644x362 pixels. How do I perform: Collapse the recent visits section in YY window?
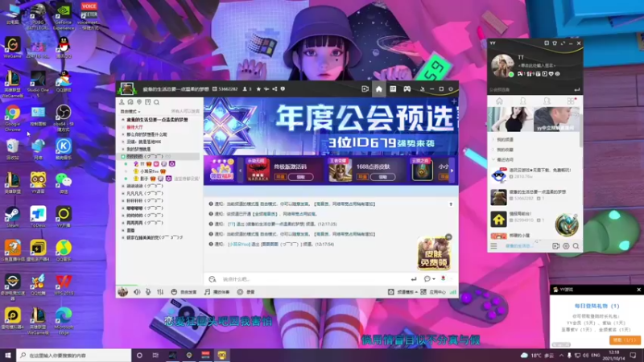(493, 159)
